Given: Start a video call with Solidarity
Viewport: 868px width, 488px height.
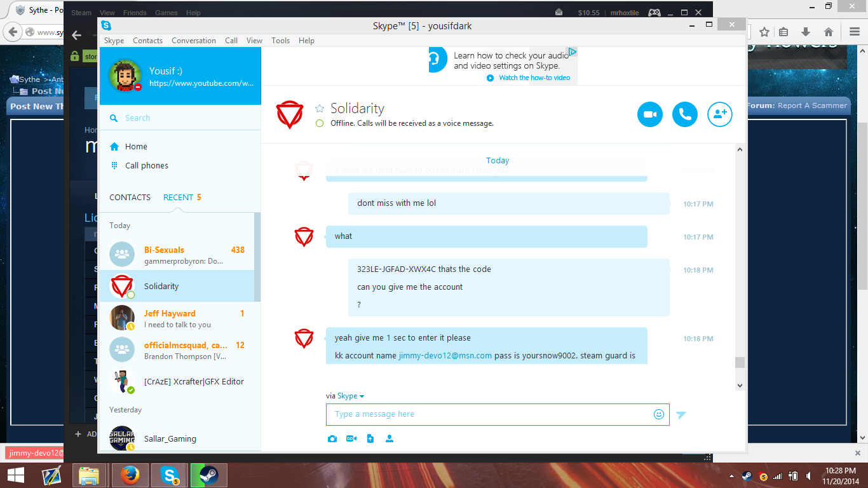Looking at the screenshot, I should [649, 114].
